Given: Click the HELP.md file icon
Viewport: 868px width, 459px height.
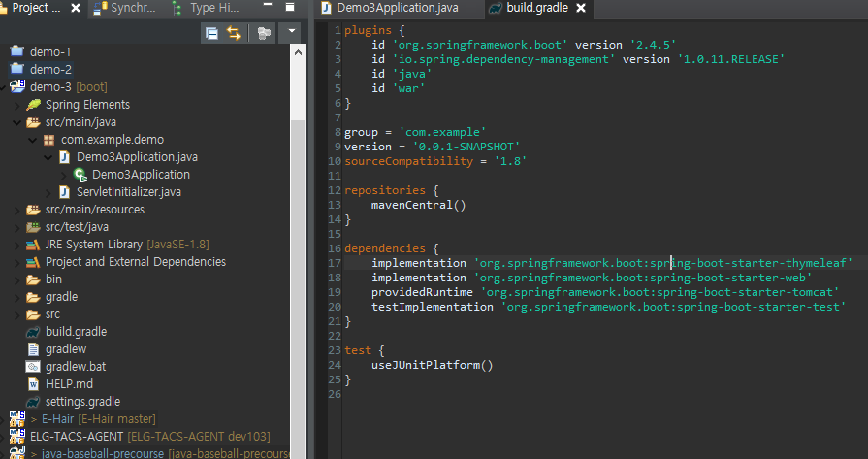Looking at the screenshot, I should click(x=33, y=384).
